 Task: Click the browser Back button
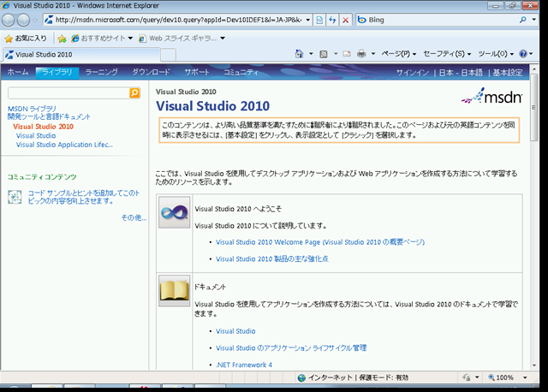11,19
